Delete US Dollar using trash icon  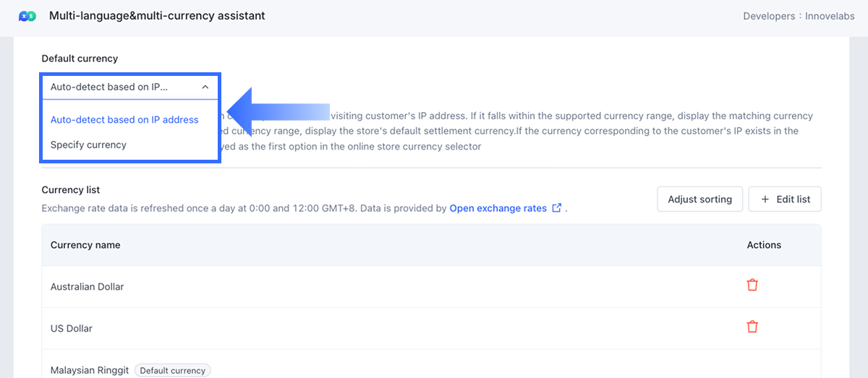(x=752, y=327)
